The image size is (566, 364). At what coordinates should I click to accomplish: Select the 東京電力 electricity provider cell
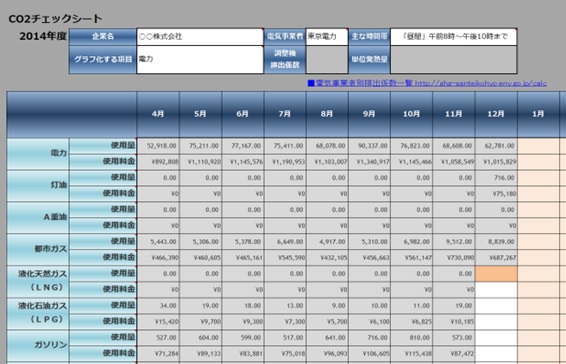pos(327,37)
